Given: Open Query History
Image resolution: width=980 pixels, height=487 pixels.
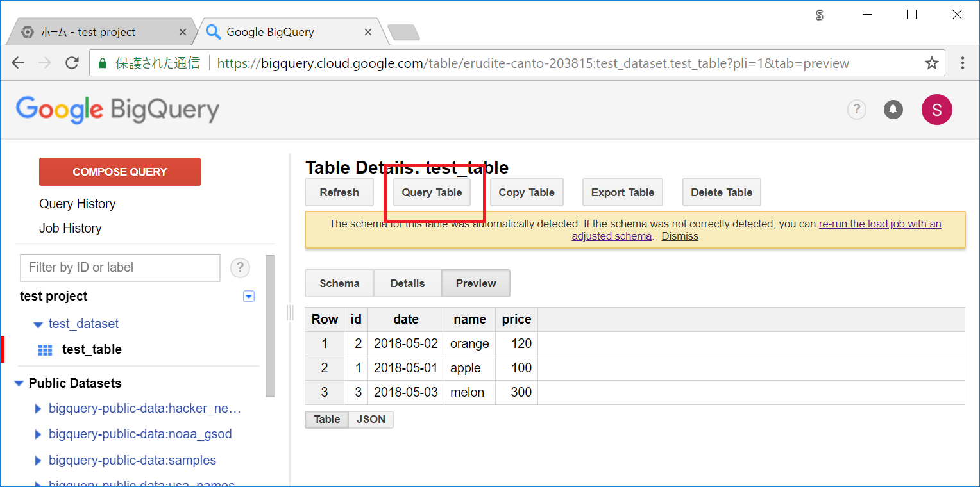Looking at the screenshot, I should 78,204.
